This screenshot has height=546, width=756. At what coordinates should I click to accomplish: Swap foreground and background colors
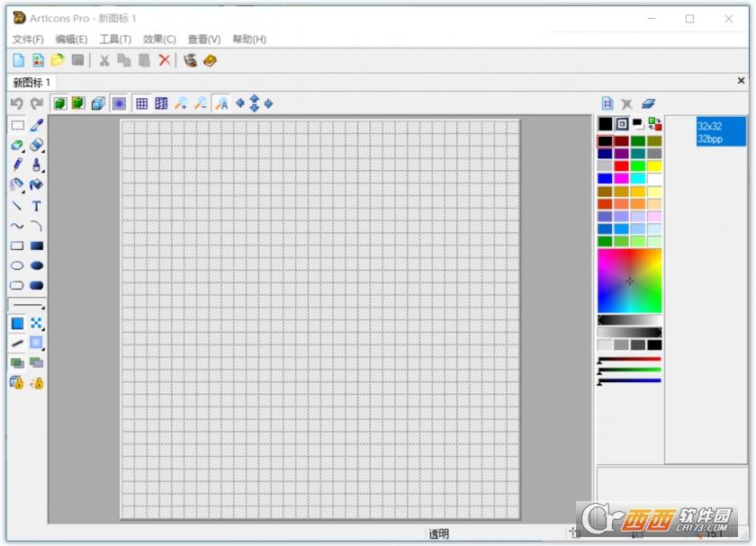[x=654, y=124]
